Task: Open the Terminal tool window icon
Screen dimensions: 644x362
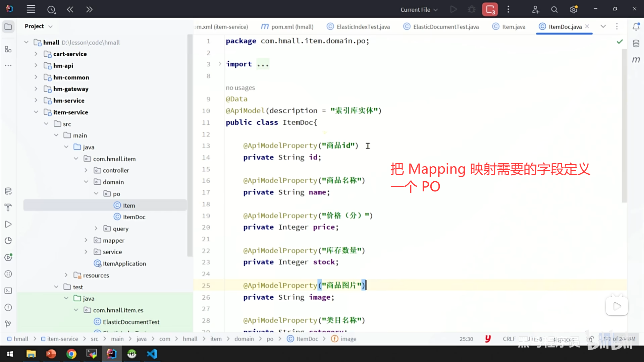Action: click(x=8, y=291)
